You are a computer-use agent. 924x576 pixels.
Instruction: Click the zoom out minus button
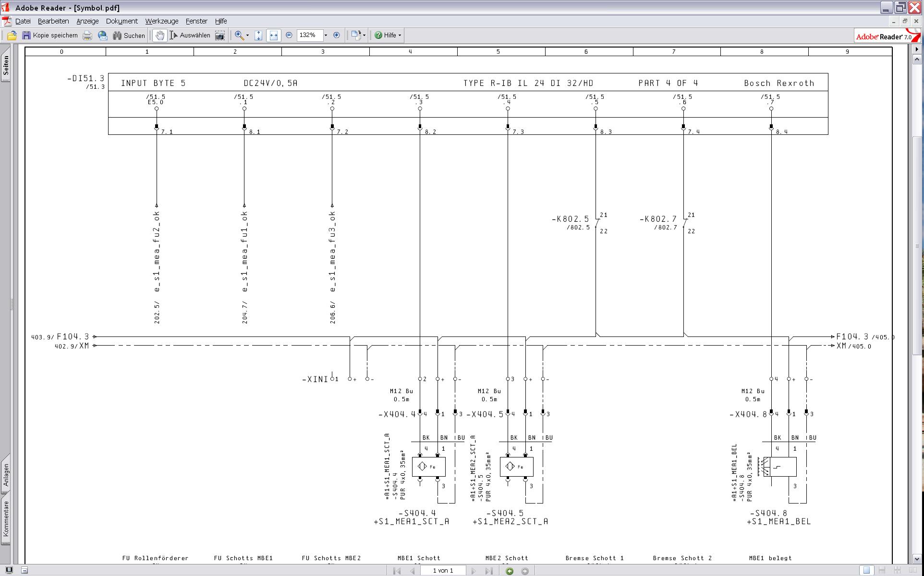[x=289, y=35]
